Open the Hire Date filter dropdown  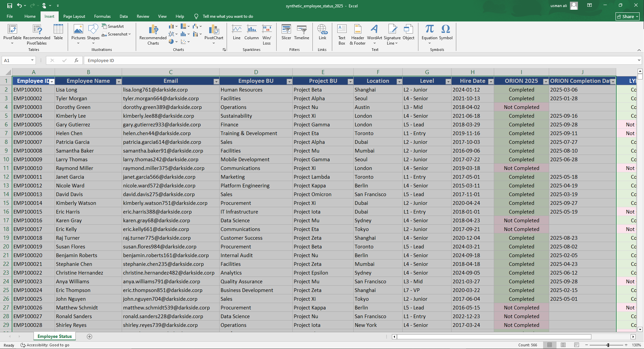click(x=491, y=81)
